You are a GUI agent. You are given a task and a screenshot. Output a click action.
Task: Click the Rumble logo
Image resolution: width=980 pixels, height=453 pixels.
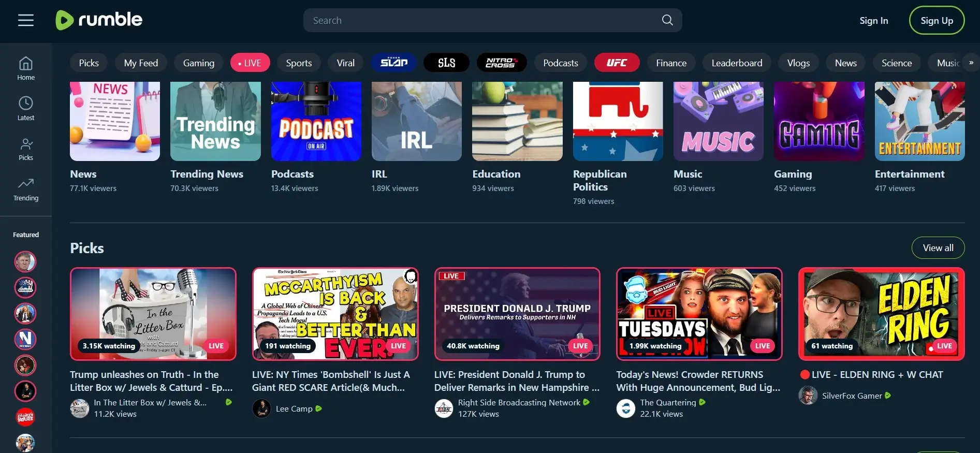click(x=99, y=20)
